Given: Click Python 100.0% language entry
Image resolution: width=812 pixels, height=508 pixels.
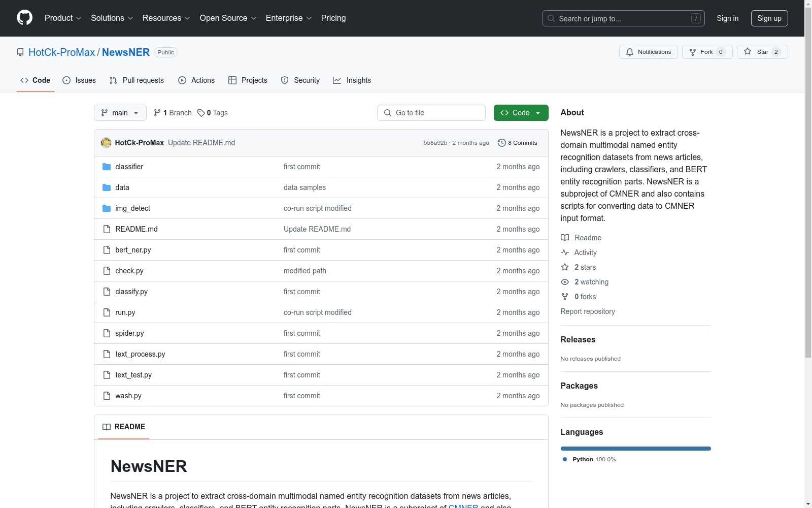Looking at the screenshot, I should point(589,459).
